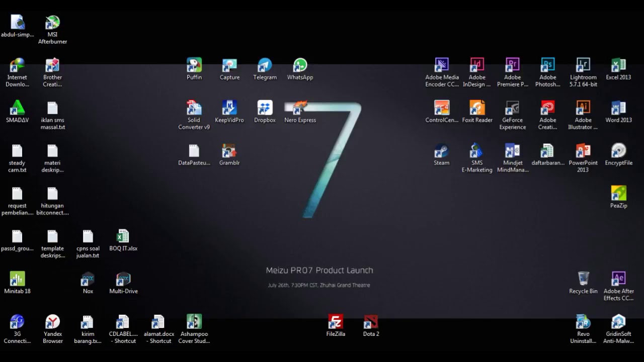Open Foxit Reader icon
Screen dimensions: 644x362
[477, 108]
